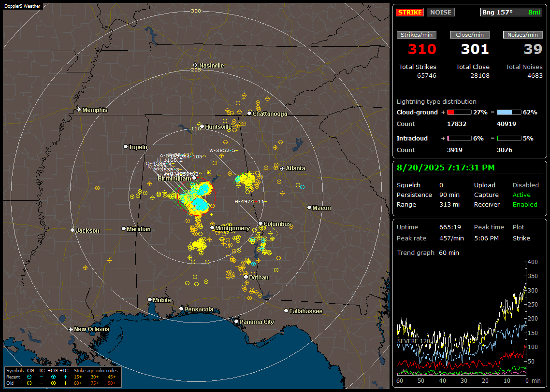
Task: Click the Capture status Active
Action: pyautogui.click(x=521, y=195)
